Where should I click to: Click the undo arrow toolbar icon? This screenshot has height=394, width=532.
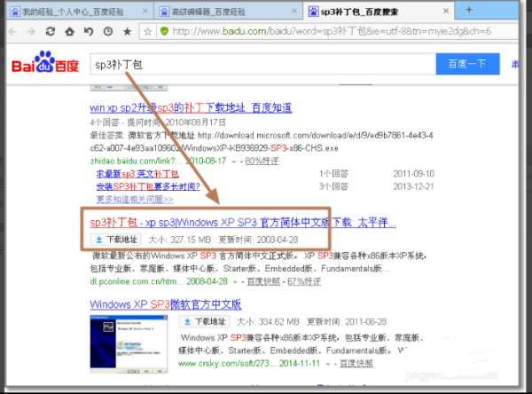click(x=89, y=32)
